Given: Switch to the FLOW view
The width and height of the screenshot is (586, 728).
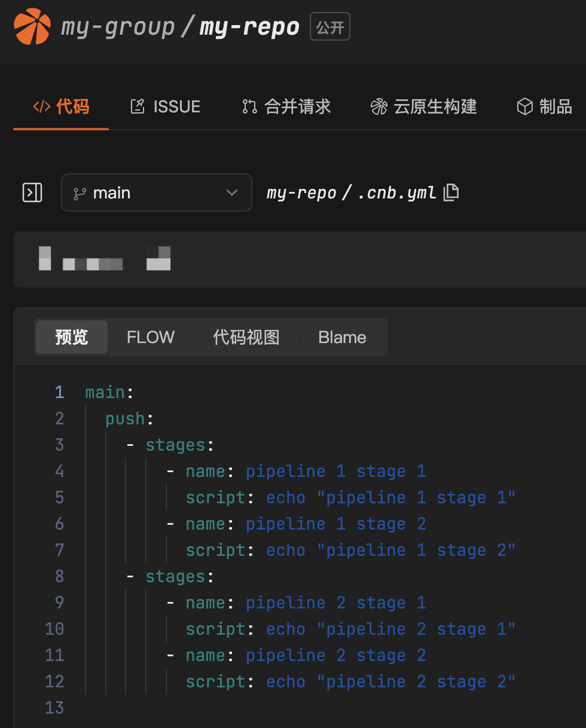Looking at the screenshot, I should tap(151, 338).
